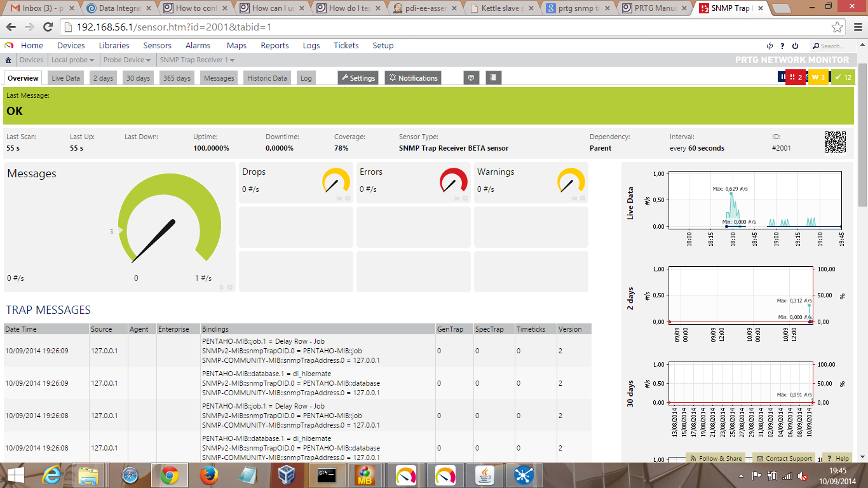Click the Drops channel gauge
Image resolution: width=868 pixels, height=488 pixels.
tap(336, 180)
